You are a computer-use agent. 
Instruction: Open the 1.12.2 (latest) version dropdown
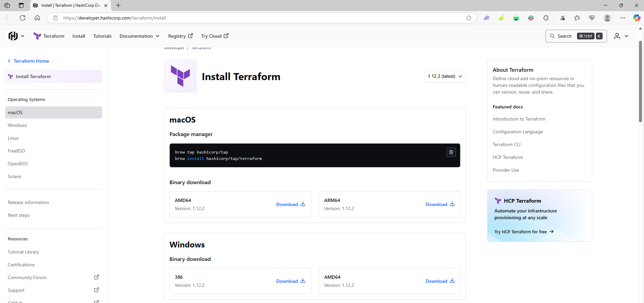(x=445, y=76)
